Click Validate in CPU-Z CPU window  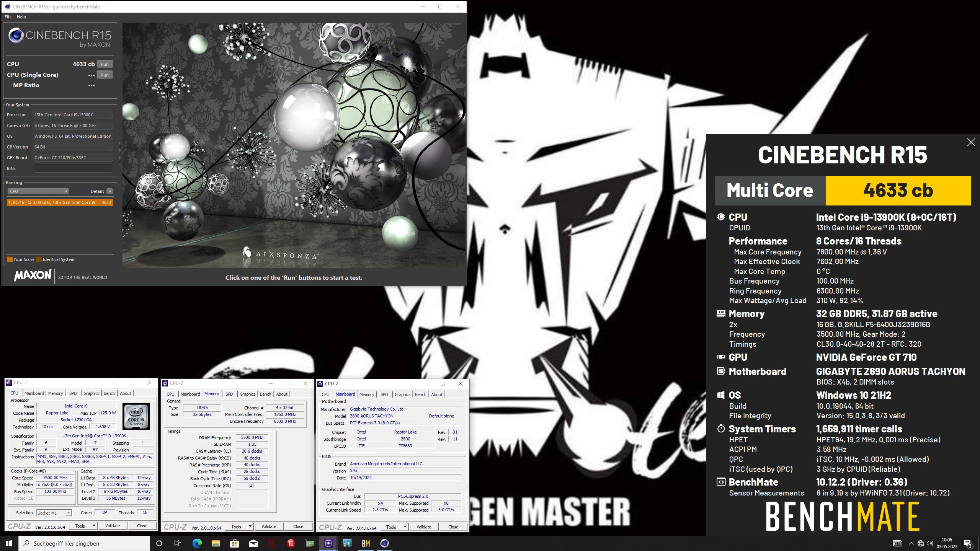tap(113, 526)
